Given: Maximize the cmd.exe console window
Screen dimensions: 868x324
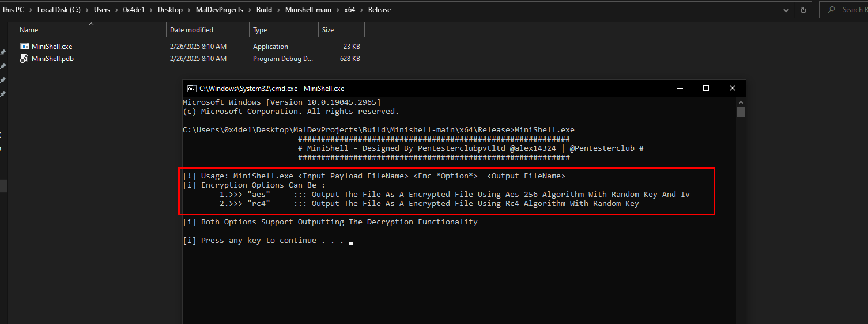Looking at the screenshot, I should click(x=705, y=89).
